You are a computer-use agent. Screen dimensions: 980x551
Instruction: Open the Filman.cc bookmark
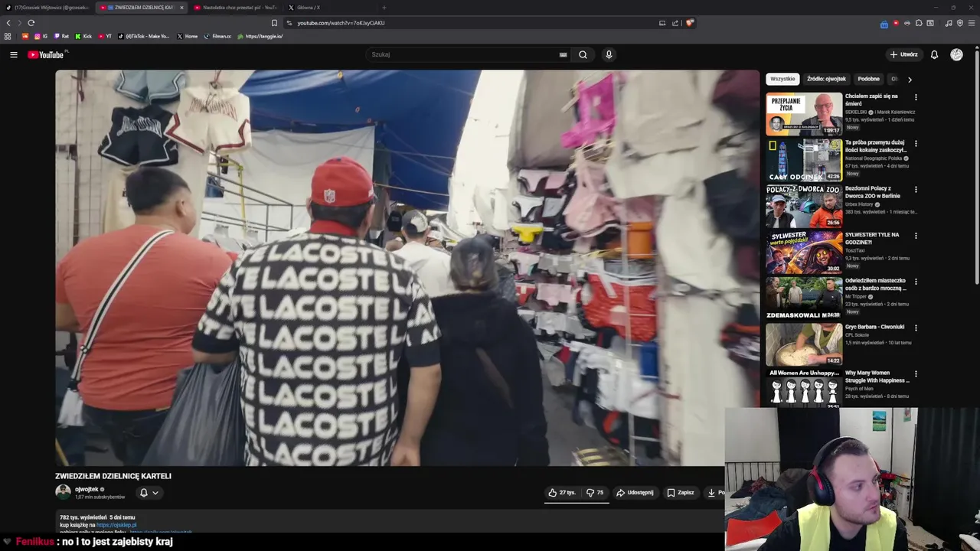217,36
